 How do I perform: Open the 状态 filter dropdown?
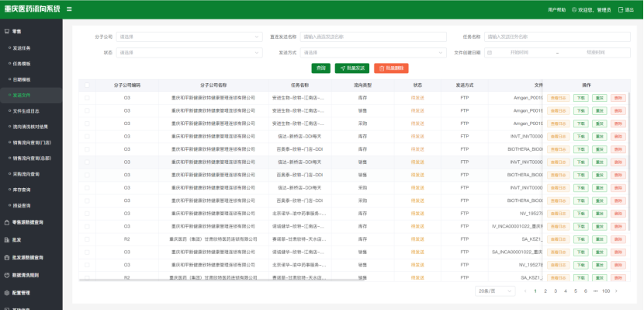[189, 53]
